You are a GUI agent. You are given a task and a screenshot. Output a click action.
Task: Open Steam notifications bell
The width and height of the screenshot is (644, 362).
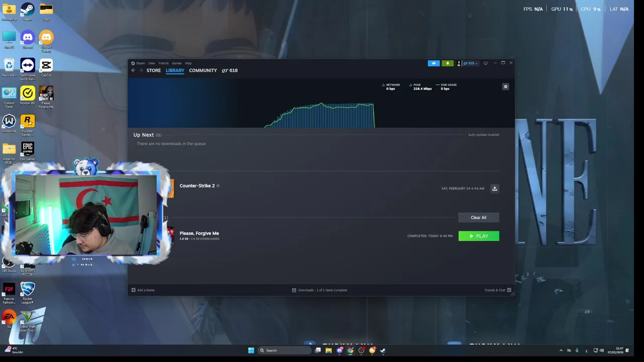tap(447, 63)
